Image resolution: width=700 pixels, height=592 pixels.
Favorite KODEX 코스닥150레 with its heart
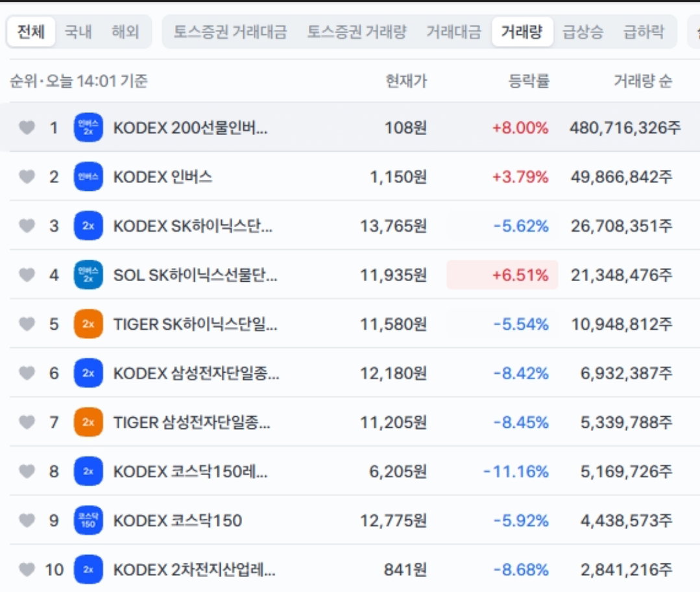(27, 471)
